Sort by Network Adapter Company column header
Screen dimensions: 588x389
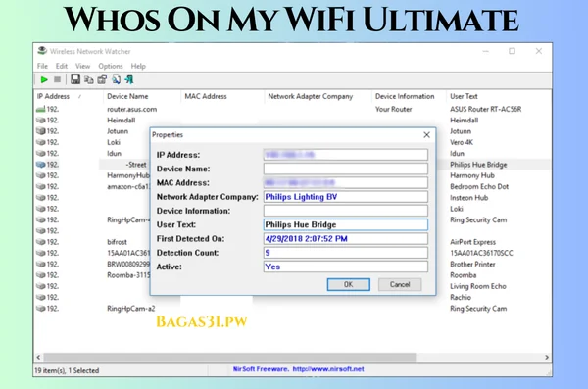pos(311,96)
